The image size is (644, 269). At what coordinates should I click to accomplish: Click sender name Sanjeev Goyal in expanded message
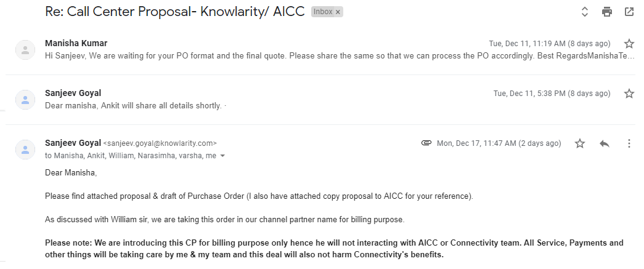coord(73,143)
